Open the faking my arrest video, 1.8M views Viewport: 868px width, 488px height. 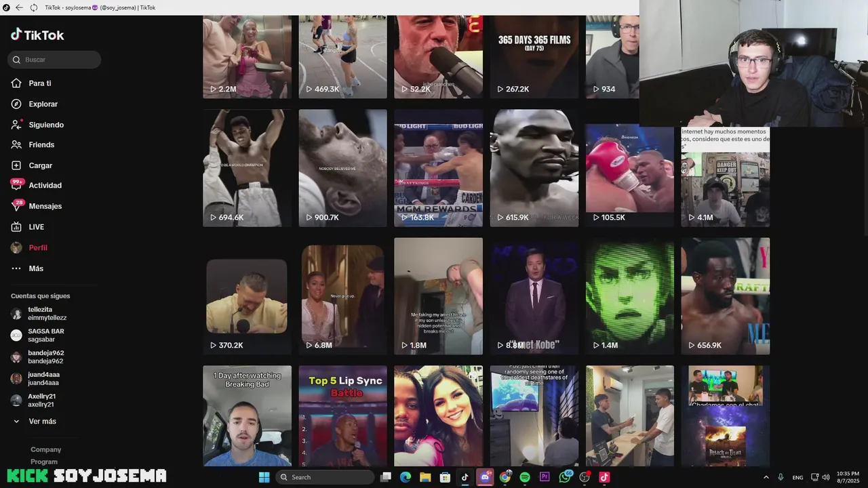[438, 296]
